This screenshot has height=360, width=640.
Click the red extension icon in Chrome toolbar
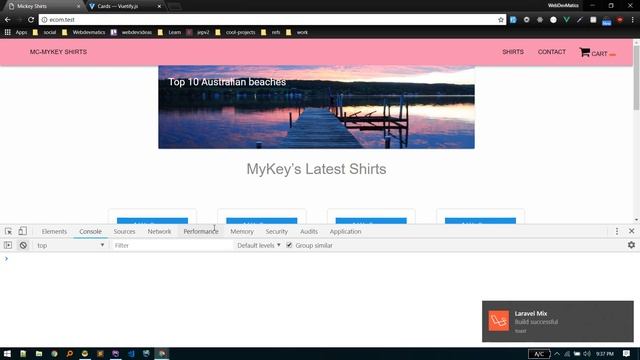620,20
